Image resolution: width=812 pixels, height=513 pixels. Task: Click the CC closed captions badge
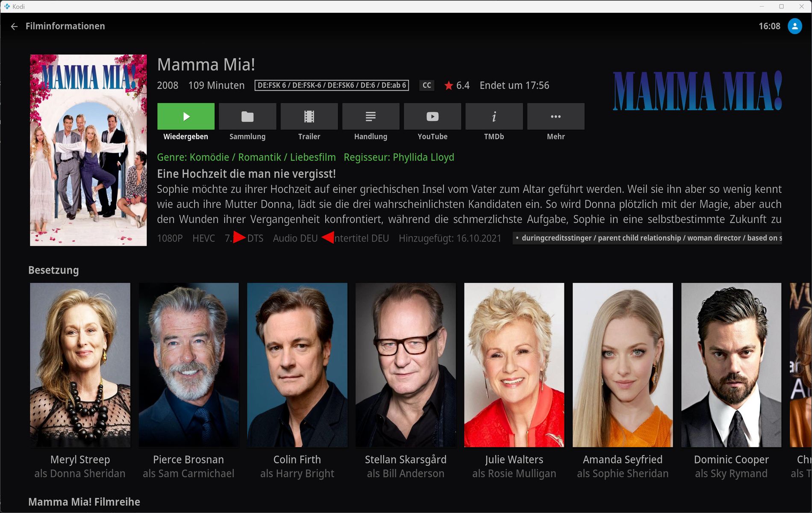click(427, 85)
